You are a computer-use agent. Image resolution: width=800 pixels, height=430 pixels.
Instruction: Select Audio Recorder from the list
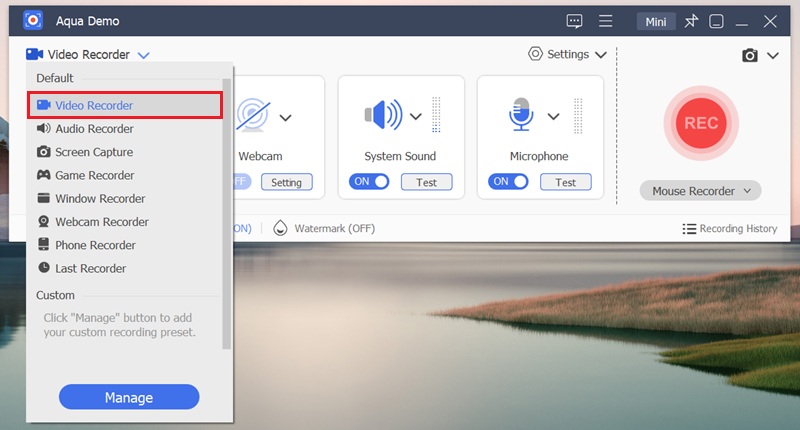[94, 129]
